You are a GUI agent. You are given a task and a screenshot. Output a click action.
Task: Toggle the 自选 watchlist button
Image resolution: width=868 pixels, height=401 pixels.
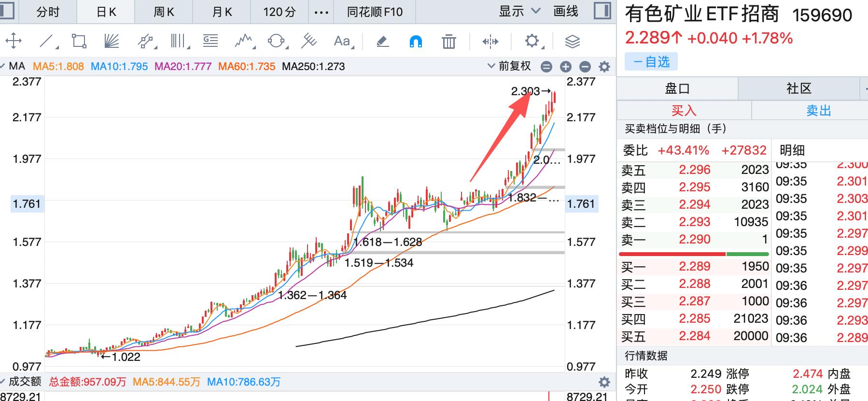point(651,62)
